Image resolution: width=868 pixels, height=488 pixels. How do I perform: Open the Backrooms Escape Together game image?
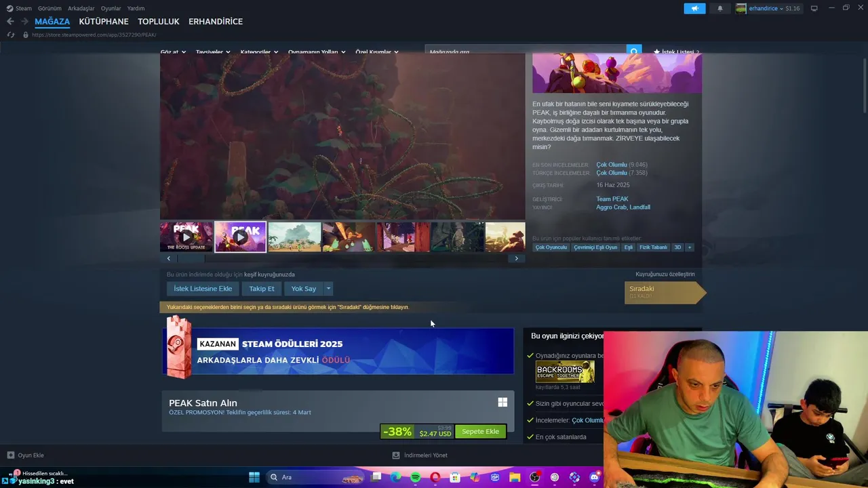click(565, 372)
